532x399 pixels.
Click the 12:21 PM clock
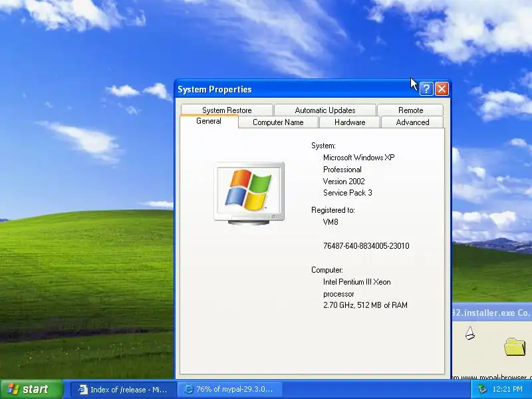click(507, 389)
